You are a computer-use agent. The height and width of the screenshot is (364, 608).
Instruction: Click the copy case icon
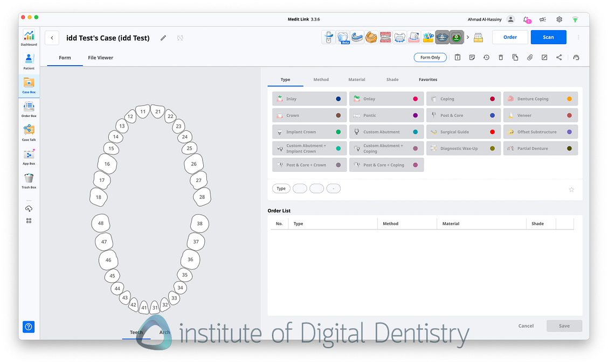click(515, 57)
